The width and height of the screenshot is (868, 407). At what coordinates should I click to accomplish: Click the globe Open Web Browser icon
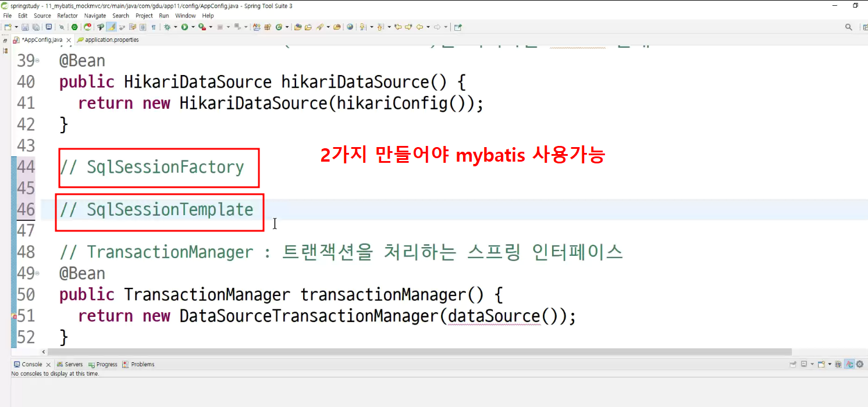coord(350,27)
